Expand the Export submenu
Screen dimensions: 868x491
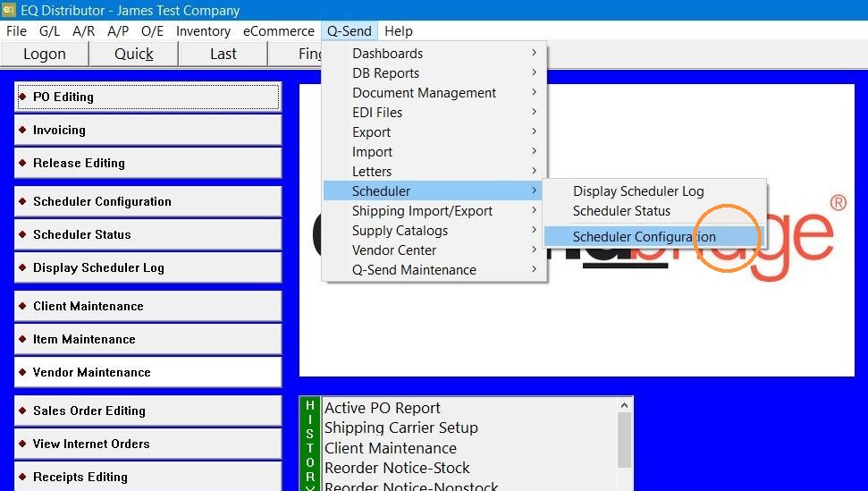pos(434,131)
